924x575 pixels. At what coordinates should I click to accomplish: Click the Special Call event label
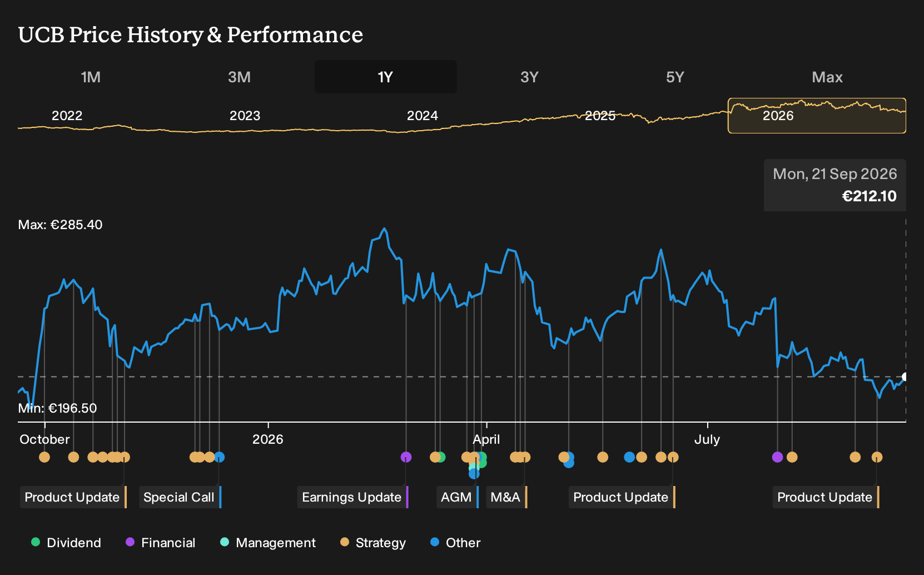180,497
